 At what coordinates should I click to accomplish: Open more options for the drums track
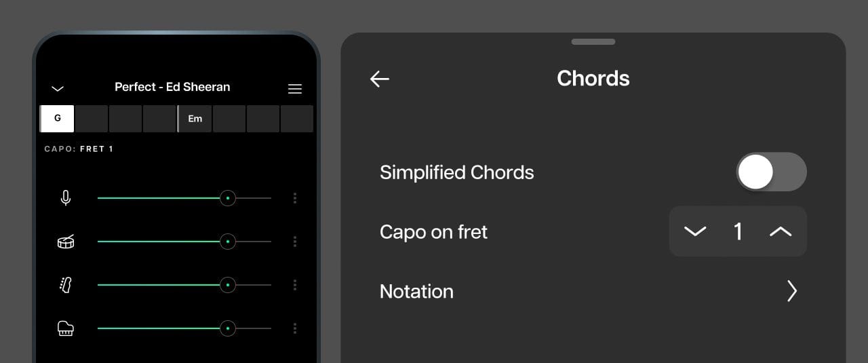pyautogui.click(x=295, y=242)
